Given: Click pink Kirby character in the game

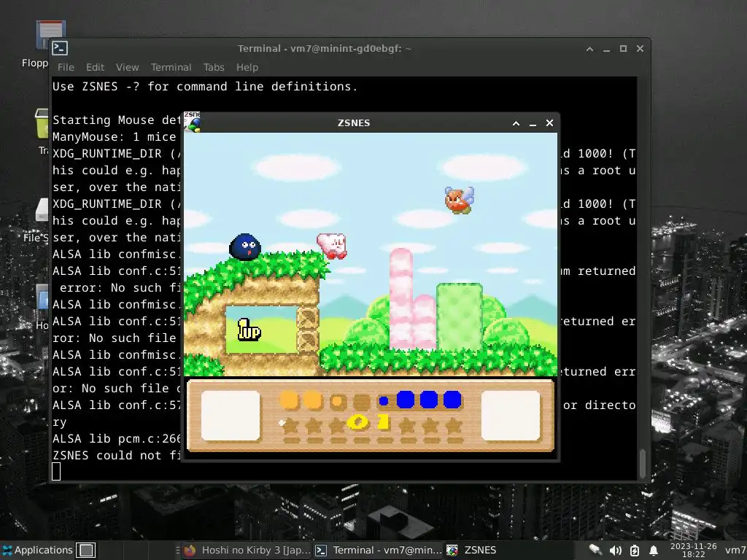Looking at the screenshot, I should pos(332,246).
